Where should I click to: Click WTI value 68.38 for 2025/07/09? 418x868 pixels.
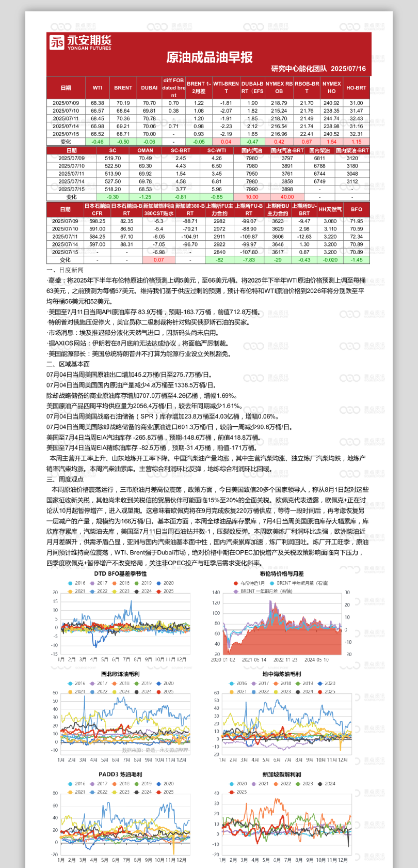coord(98,103)
